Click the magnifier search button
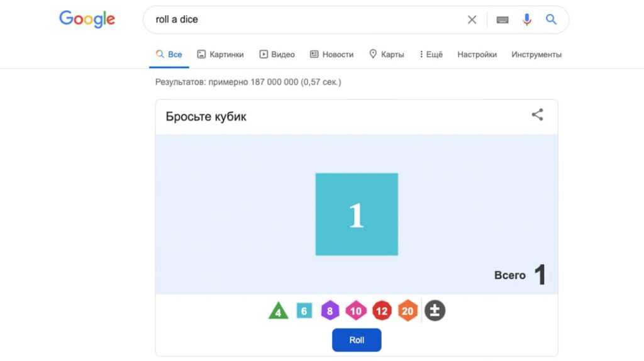 (551, 19)
